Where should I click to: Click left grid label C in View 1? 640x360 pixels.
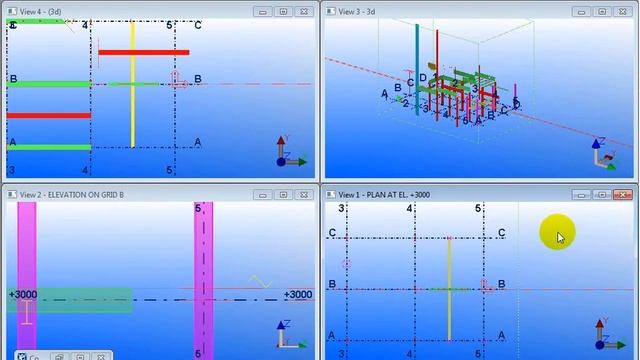pyautogui.click(x=332, y=233)
